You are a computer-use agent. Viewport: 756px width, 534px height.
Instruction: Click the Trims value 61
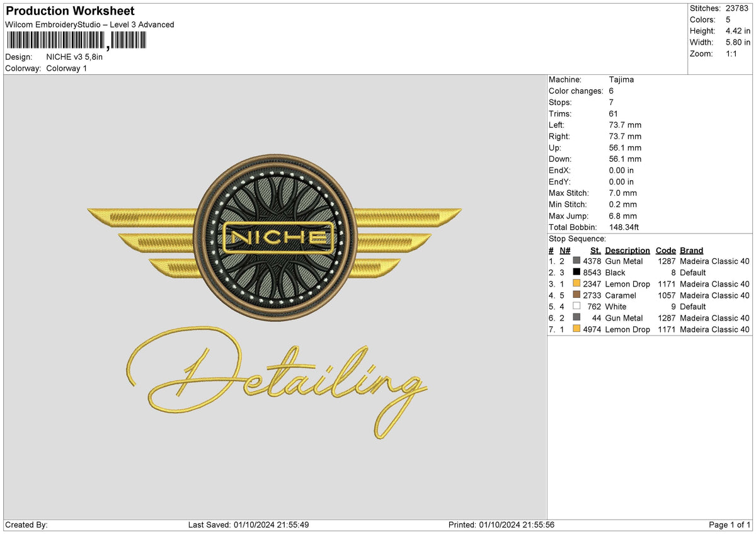click(x=614, y=113)
